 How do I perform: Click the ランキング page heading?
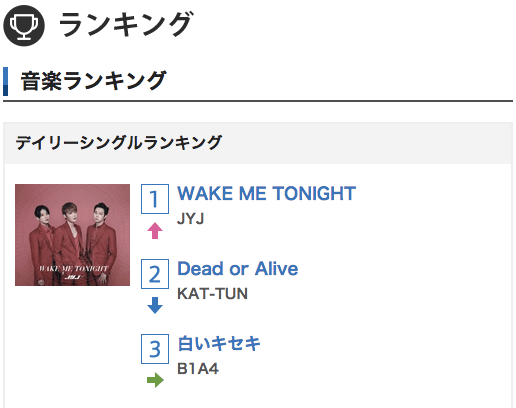coord(125,24)
